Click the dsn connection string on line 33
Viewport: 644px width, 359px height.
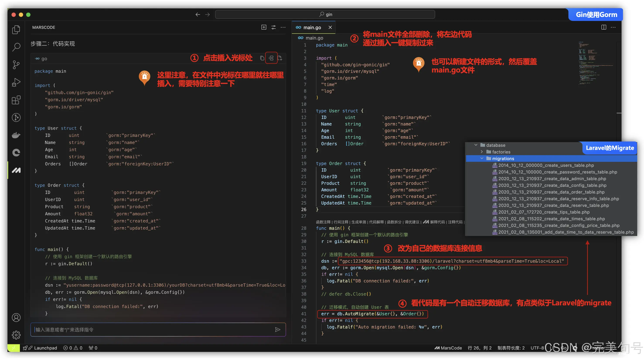[x=452, y=261]
